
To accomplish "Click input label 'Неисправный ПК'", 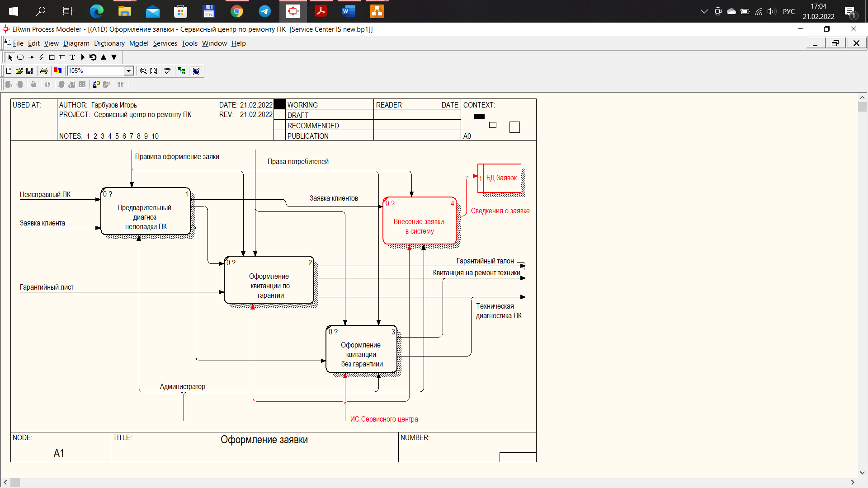I will point(45,195).
